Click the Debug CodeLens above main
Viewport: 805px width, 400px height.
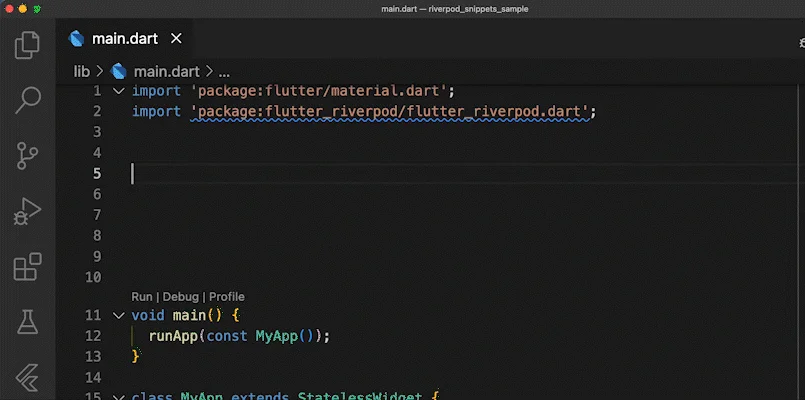[181, 297]
